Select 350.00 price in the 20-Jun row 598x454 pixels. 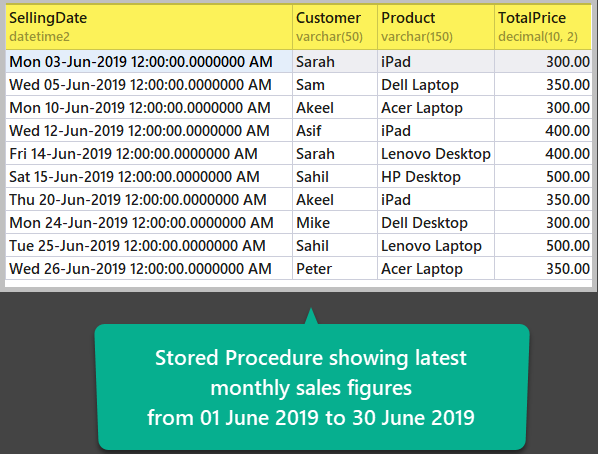(x=543, y=200)
